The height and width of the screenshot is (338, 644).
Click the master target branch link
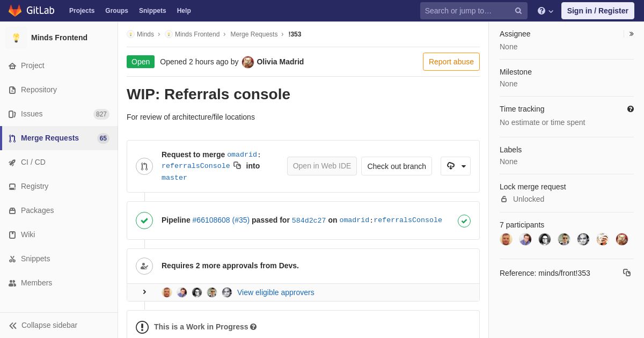pyautogui.click(x=174, y=178)
